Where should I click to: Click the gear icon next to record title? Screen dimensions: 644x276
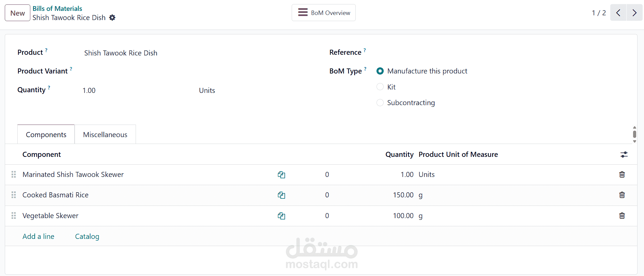pos(112,18)
